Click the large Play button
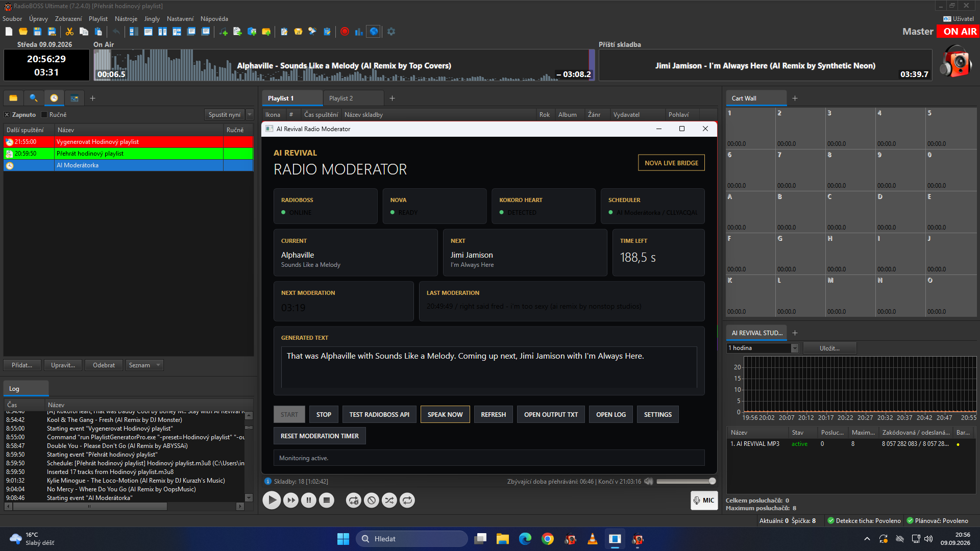 click(272, 500)
